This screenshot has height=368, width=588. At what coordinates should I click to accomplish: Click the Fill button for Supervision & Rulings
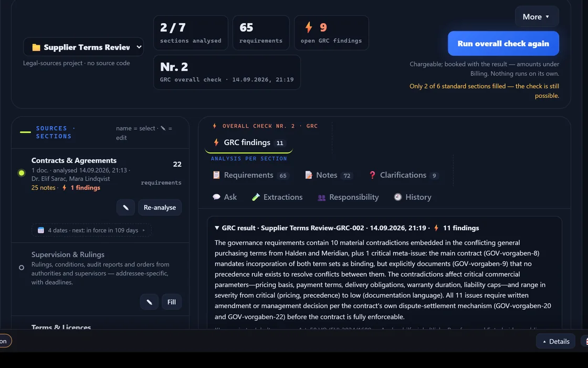coord(171,302)
